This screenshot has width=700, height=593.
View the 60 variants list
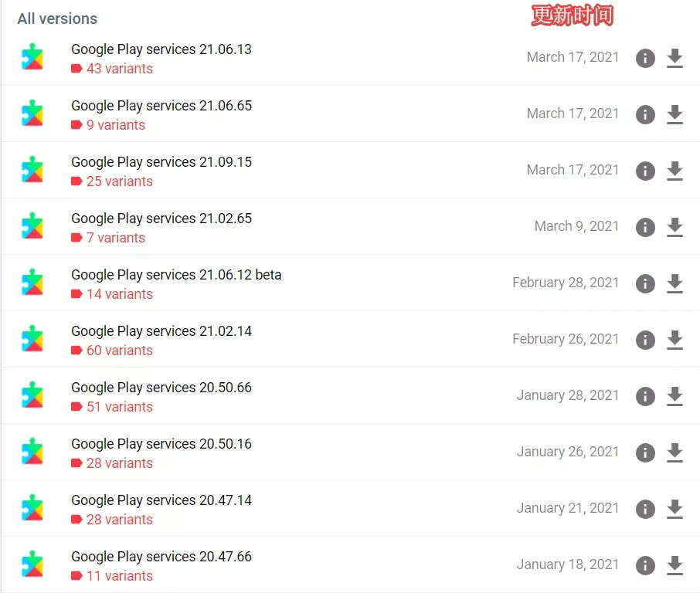119,351
